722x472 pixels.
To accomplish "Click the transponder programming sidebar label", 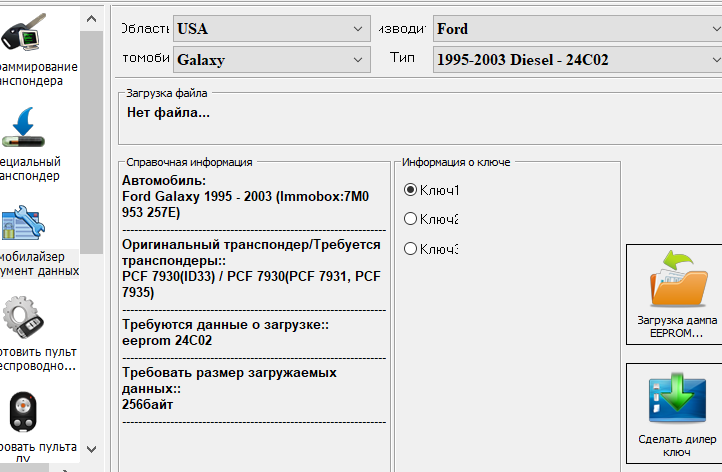I will (39, 74).
